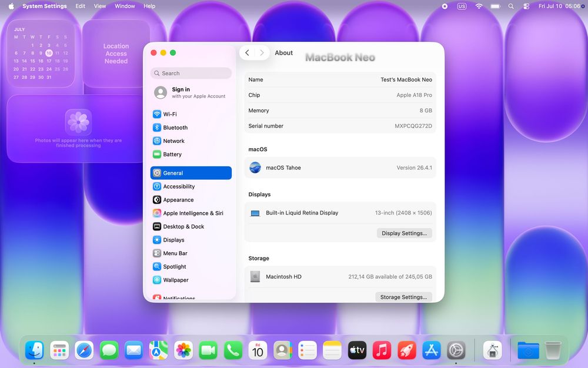Click the Name field value Test's MacBook Neo
The height and width of the screenshot is (368, 588).
(x=406, y=80)
